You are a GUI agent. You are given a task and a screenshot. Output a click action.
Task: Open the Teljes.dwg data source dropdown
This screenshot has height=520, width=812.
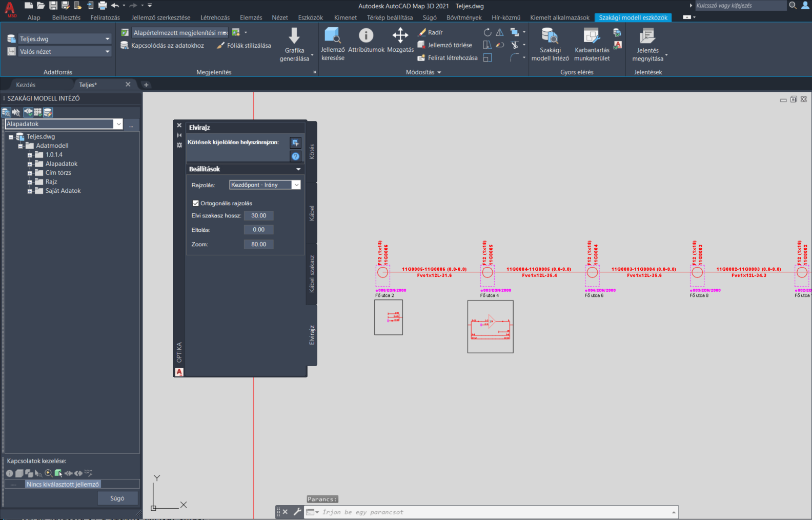point(65,39)
